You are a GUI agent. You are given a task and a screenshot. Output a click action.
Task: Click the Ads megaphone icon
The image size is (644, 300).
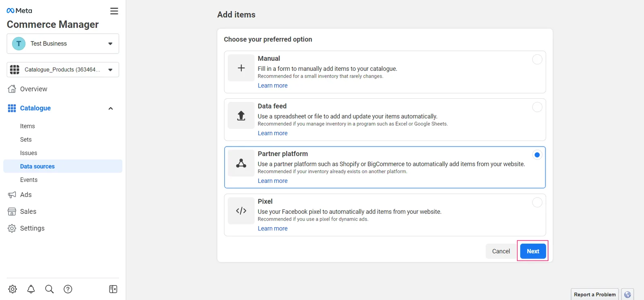click(x=12, y=195)
